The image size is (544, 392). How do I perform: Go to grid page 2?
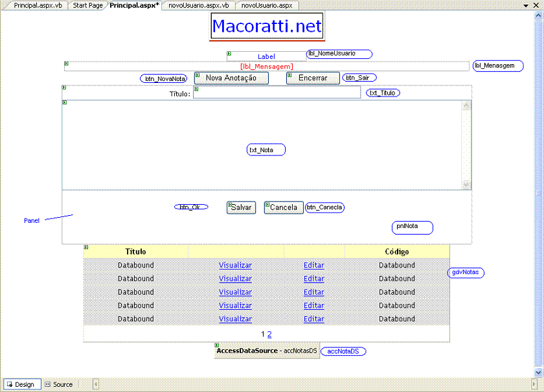[269, 334]
